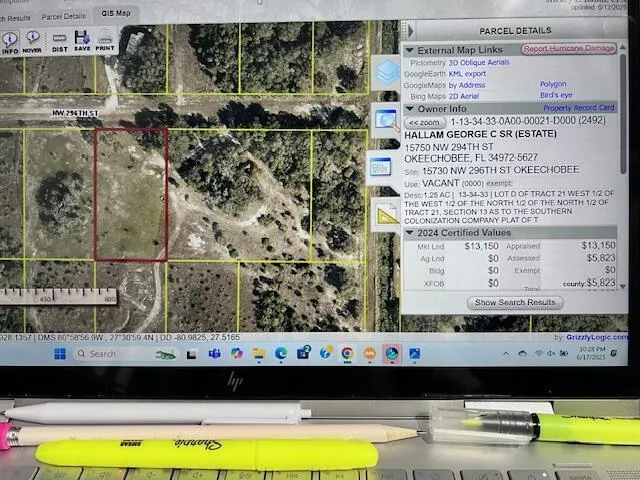
Task: Open the search magnifier side tab icon
Action: (386, 120)
